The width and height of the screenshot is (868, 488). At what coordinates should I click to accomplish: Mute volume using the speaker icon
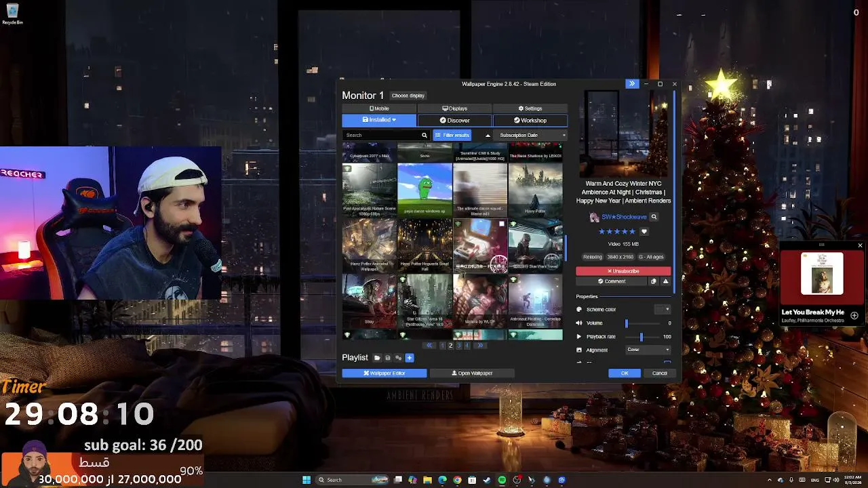point(579,323)
